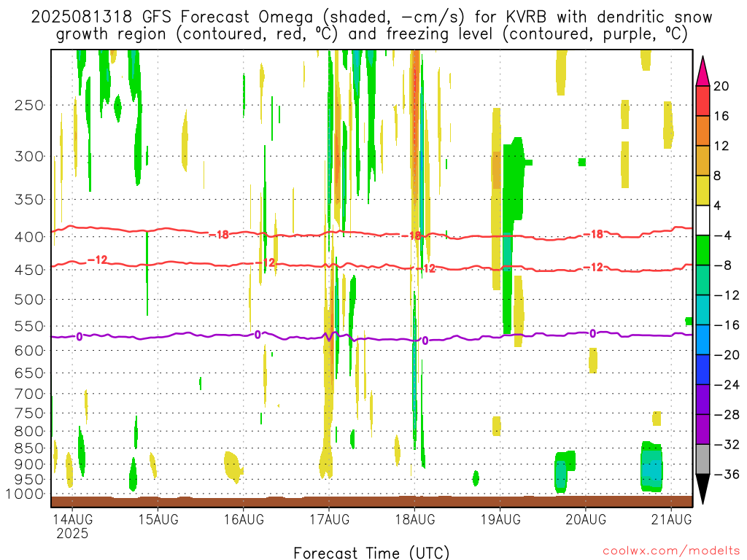
Task: Click the 17AUG time axis label
Action: click(329, 519)
